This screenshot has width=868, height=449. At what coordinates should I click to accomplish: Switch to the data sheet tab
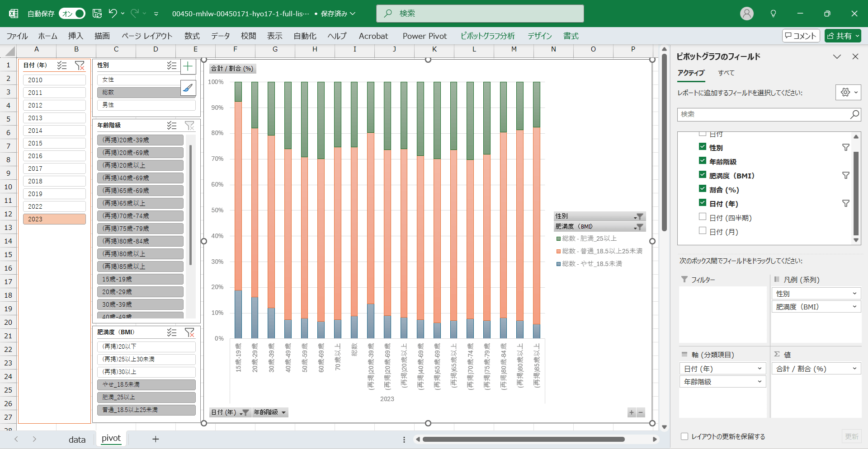click(x=77, y=439)
